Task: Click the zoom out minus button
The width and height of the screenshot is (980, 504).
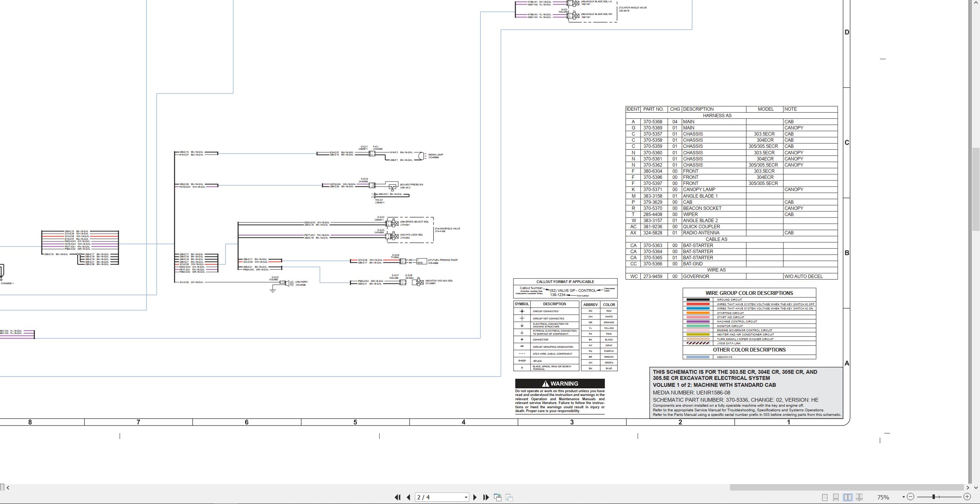Action: pyautogui.click(x=911, y=497)
